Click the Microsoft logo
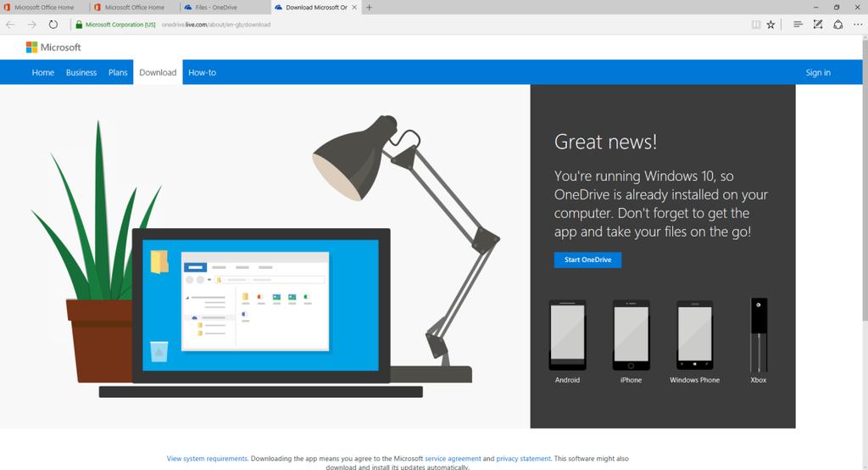The image size is (868, 470). (x=53, y=48)
